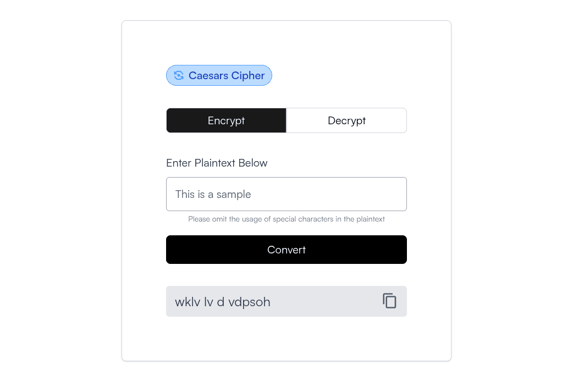Click the Caesars Cipher badge
Viewport: 573px width, 392px height.
pyautogui.click(x=219, y=75)
